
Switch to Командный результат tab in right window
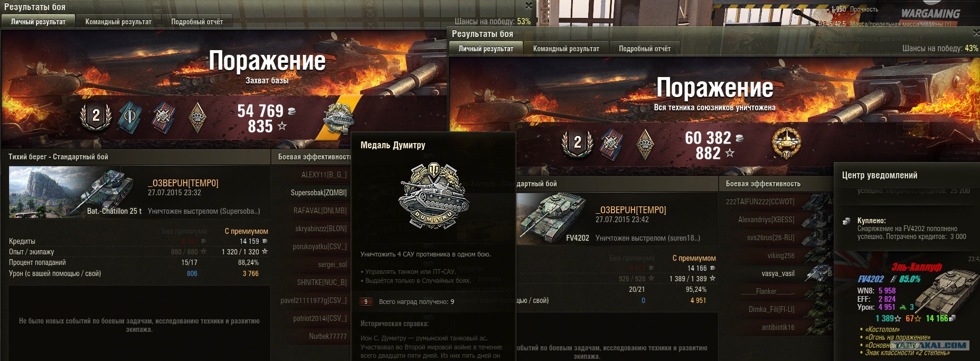tap(566, 49)
